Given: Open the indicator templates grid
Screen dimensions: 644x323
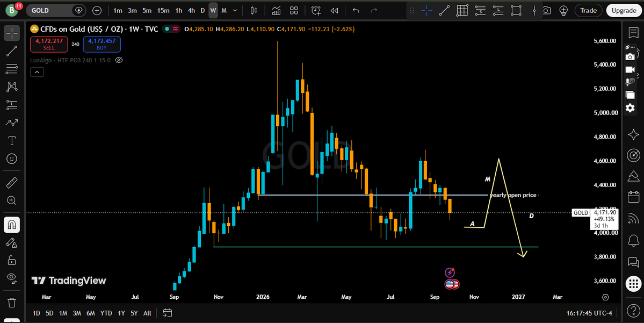Looking at the screenshot, I should pos(294,10).
